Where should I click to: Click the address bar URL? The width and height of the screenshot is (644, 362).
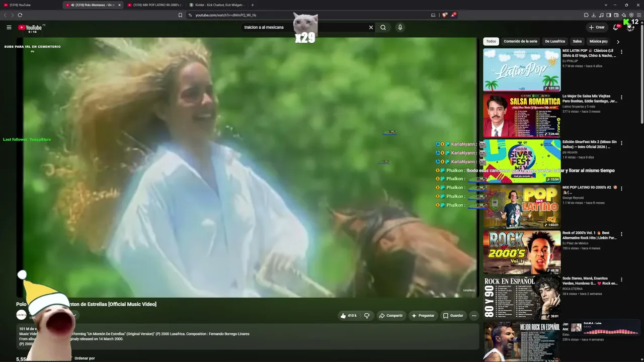coord(226,15)
